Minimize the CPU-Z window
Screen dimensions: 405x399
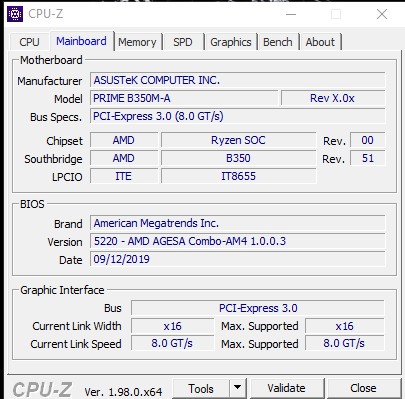291,14
